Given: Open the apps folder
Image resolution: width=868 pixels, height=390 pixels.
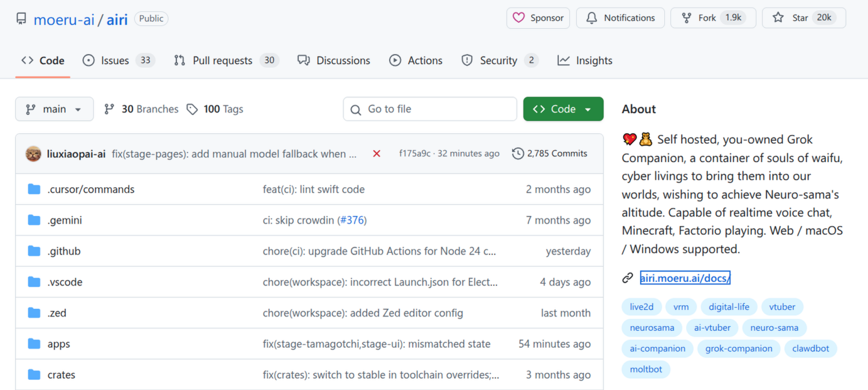Looking at the screenshot, I should pos(58,344).
